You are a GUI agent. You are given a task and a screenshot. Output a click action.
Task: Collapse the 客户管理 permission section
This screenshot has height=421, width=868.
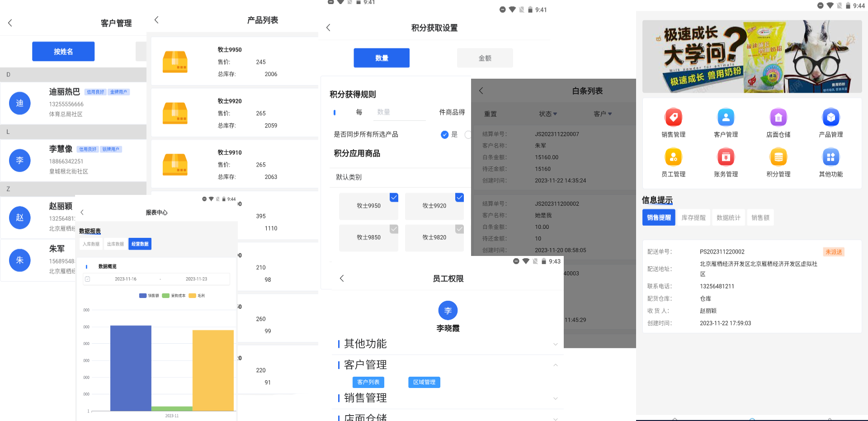pyautogui.click(x=555, y=365)
